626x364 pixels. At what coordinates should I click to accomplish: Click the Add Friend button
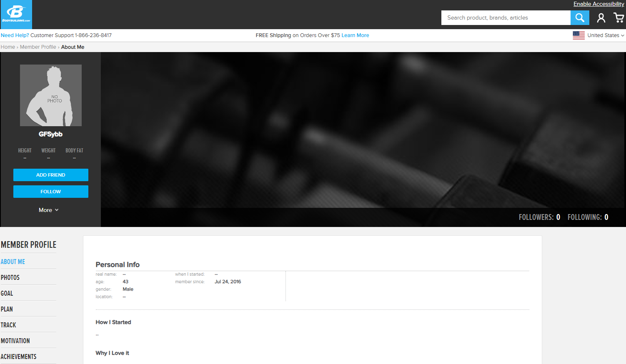[51, 175]
